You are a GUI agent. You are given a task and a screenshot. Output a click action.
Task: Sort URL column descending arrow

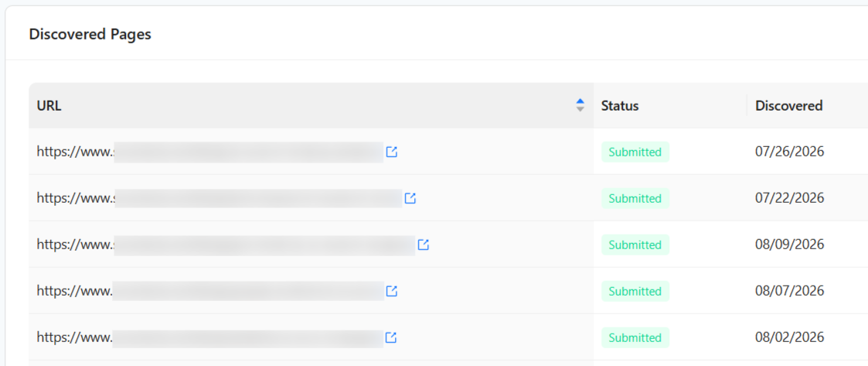tap(580, 109)
